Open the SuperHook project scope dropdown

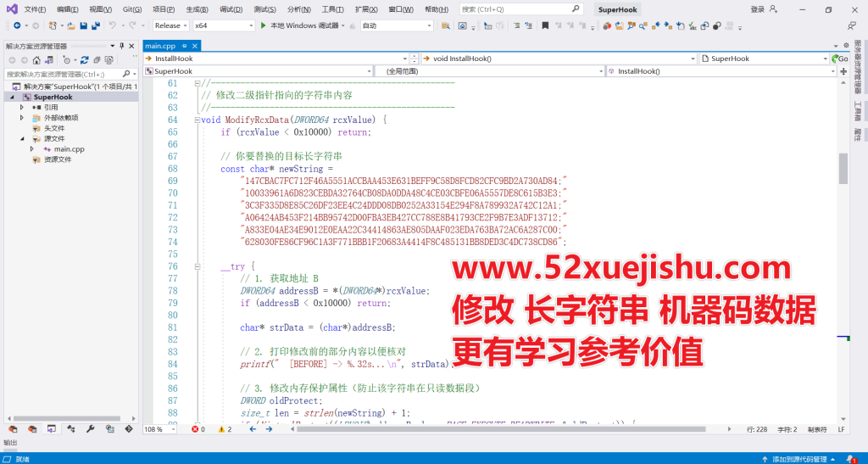pyautogui.click(x=258, y=71)
